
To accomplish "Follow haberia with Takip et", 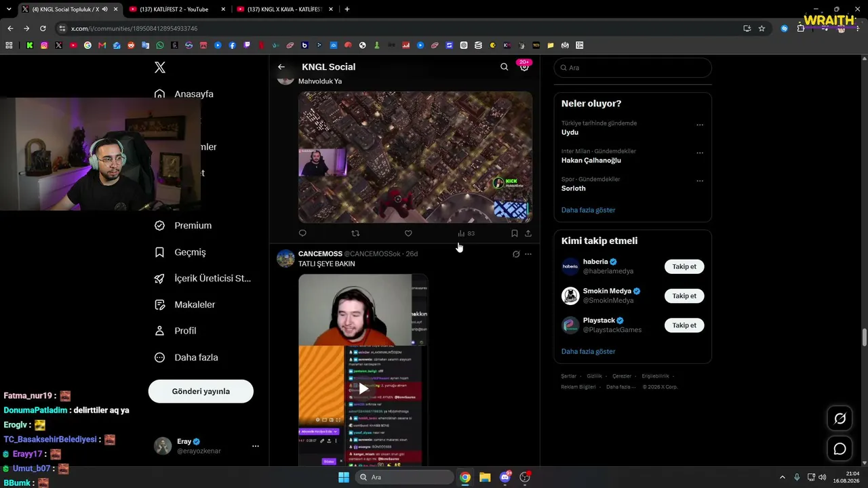I will click(x=684, y=266).
